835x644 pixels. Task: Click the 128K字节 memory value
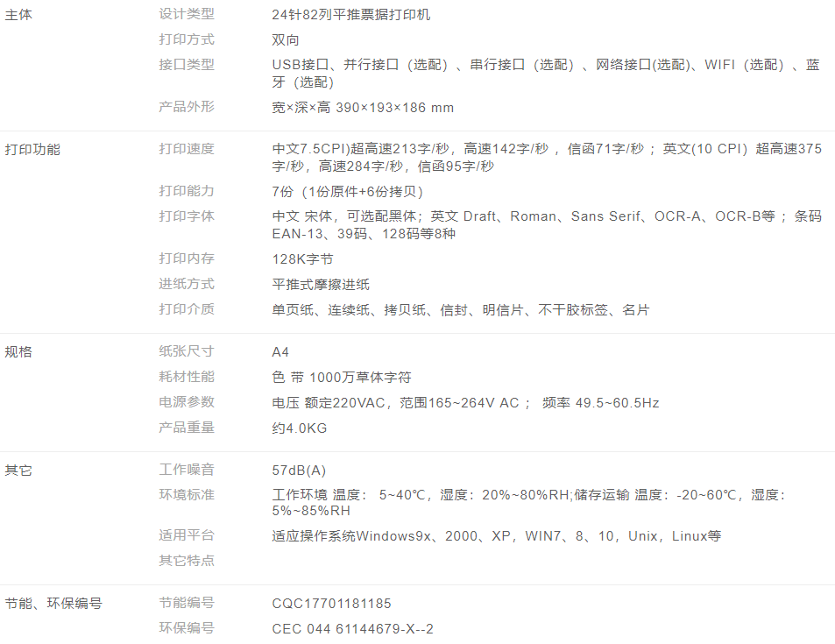click(302, 259)
